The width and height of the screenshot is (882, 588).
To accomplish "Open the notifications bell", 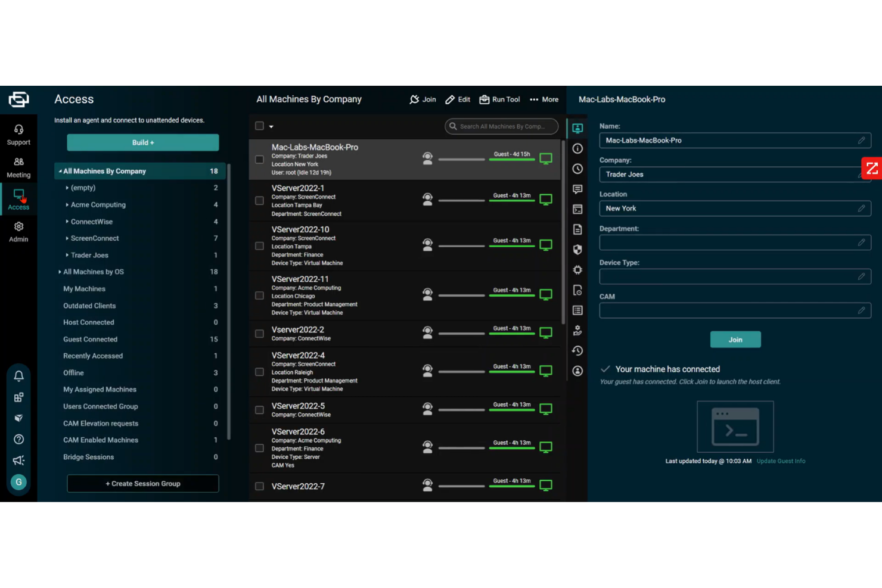I will [x=18, y=375].
